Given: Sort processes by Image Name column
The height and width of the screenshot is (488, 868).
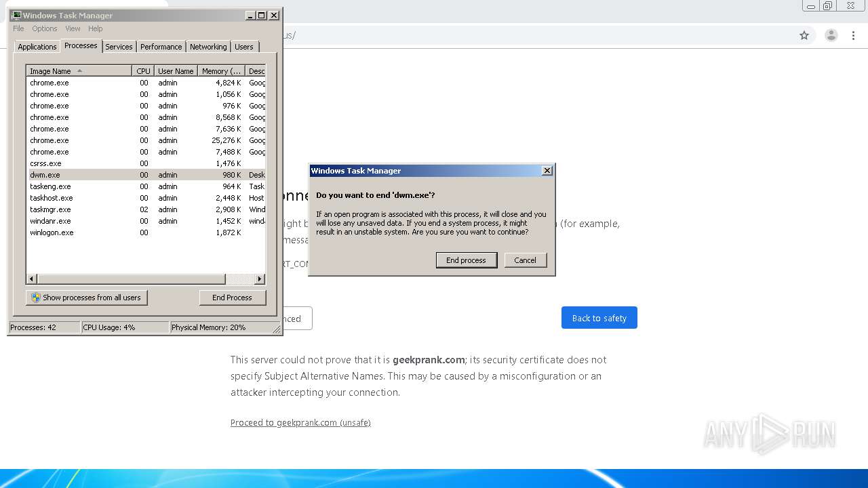Looking at the screenshot, I should (79, 71).
